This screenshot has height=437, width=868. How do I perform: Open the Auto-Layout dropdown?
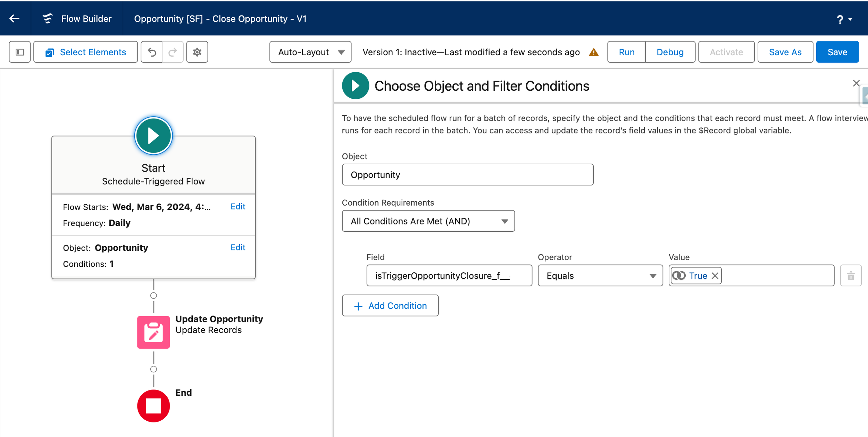pyautogui.click(x=310, y=52)
